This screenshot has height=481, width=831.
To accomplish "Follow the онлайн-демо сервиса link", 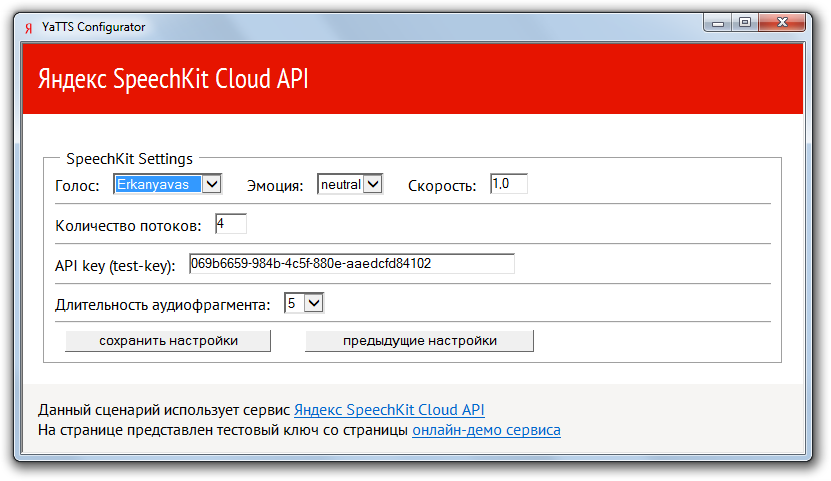I will [486, 431].
